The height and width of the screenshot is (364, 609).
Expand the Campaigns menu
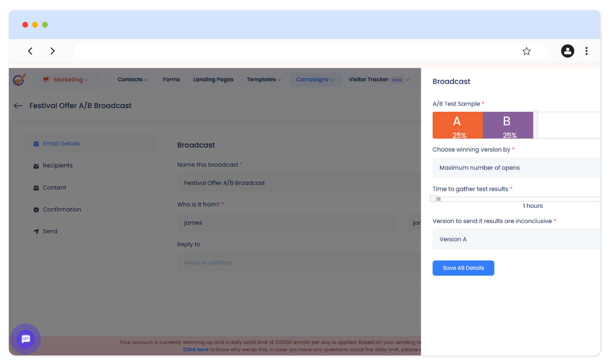(x=315, y=80)
